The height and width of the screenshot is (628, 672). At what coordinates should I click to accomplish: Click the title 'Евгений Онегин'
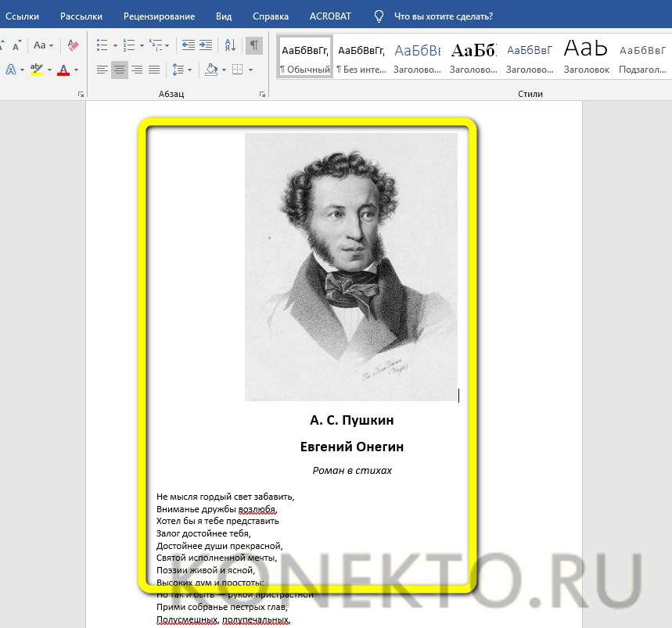point(351,447)
